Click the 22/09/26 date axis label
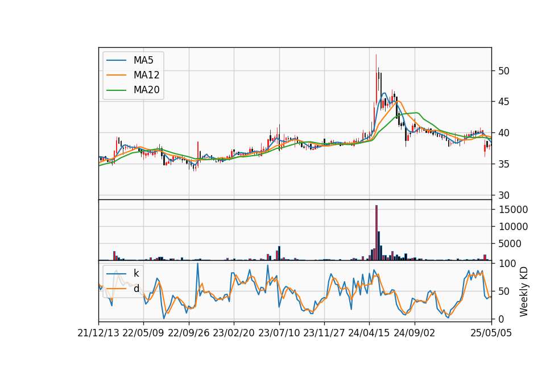This screenshot has width=546, height=392. tap(189, 333)
